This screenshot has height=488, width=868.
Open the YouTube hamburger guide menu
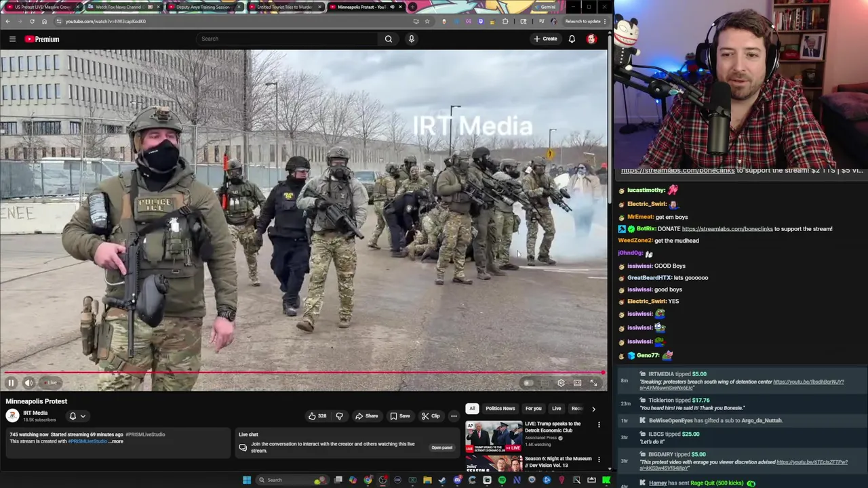(12, 39)
